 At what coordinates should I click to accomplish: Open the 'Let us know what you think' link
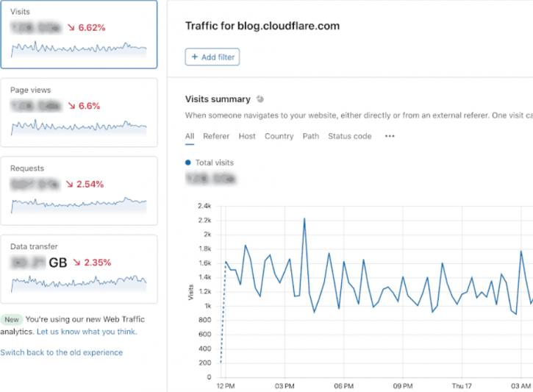tap(87, 332)
